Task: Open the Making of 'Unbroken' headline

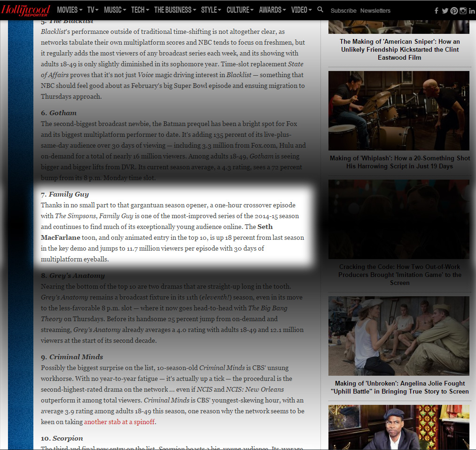Action: [x=399, y=387]
